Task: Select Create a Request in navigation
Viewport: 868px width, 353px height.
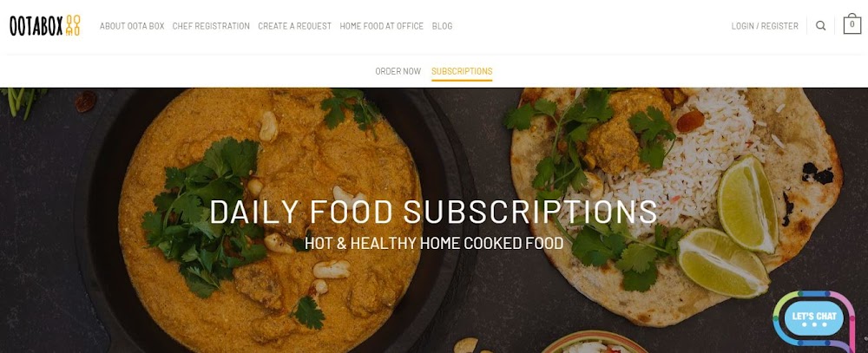Action: click(x=294, y=26)
